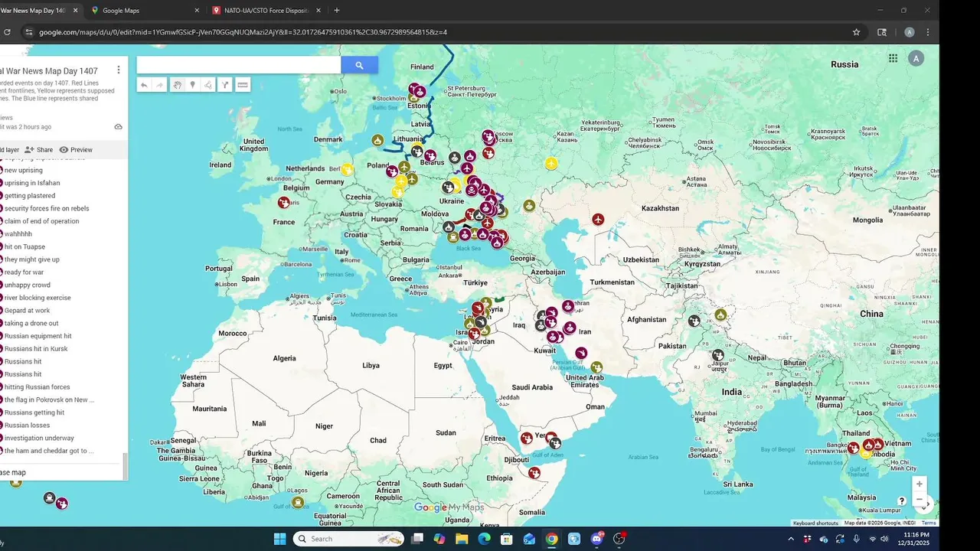This screenshot has height=551, width=980.
Task: Click the red marker on Somalia coast
Action: point(534,473)
